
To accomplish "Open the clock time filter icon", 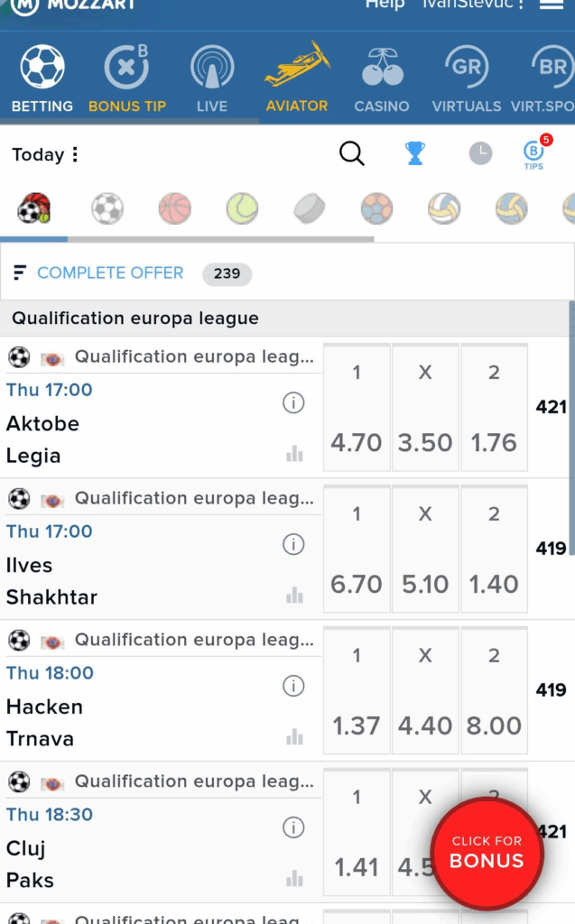I will coord(480,153).
